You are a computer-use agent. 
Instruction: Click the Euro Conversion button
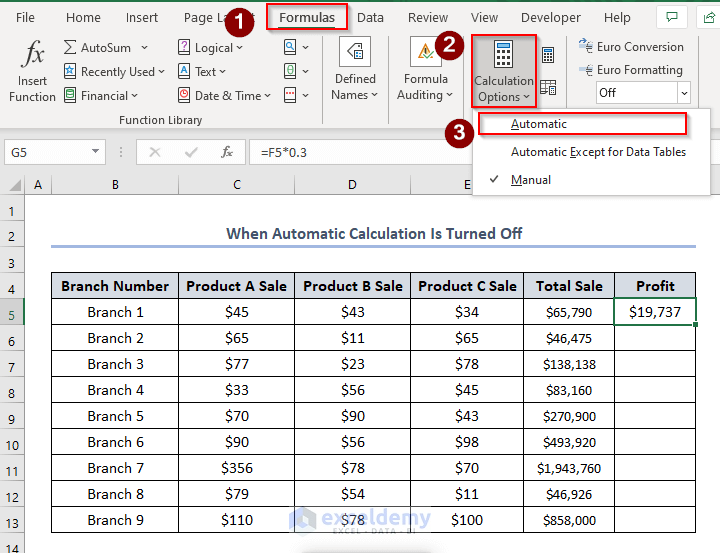click(632, 47)
